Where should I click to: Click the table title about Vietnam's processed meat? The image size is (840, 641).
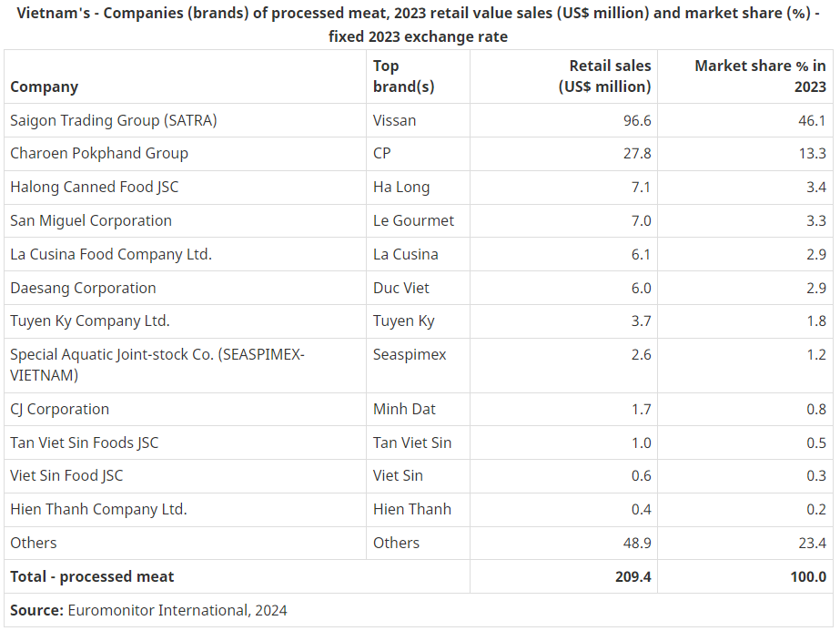418,25
